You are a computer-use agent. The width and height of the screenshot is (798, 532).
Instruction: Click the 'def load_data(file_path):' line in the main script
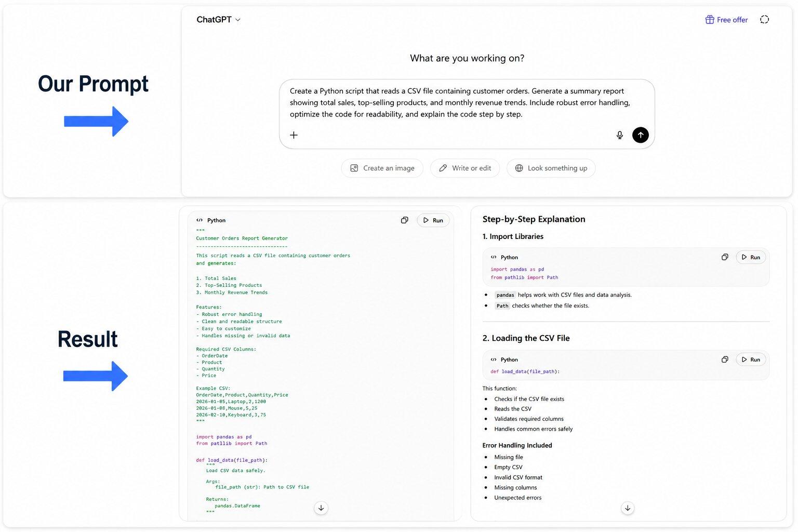(232, 460)
